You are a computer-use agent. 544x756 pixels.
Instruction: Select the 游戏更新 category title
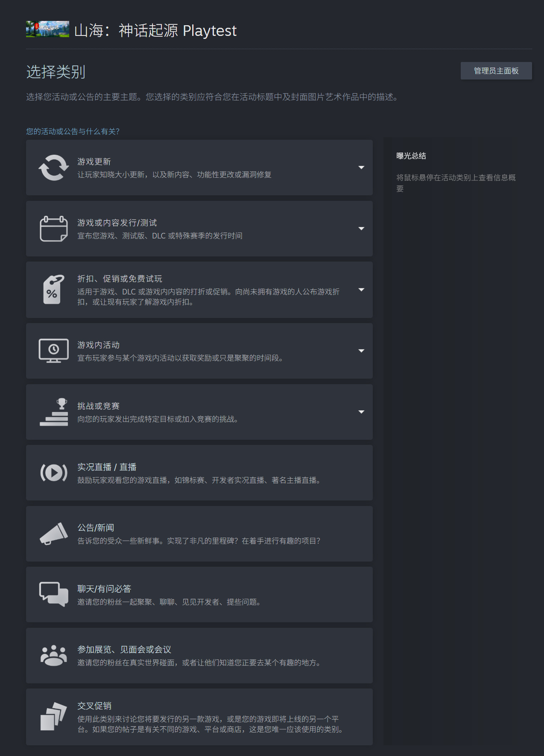coord(94,162)
